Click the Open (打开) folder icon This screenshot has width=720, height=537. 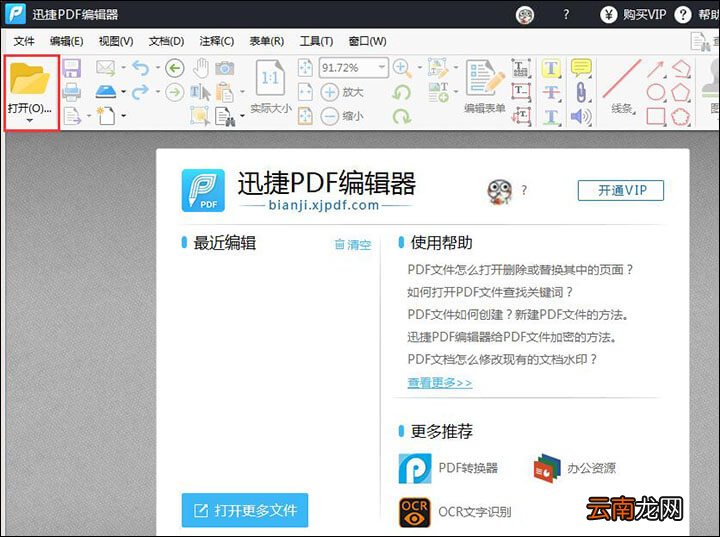click(x=30, y=79)
